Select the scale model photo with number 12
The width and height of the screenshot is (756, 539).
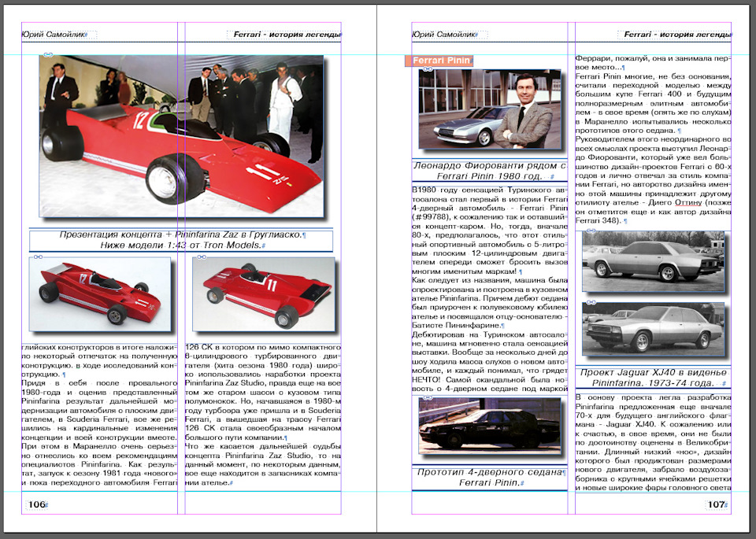[x=100, y=293]
